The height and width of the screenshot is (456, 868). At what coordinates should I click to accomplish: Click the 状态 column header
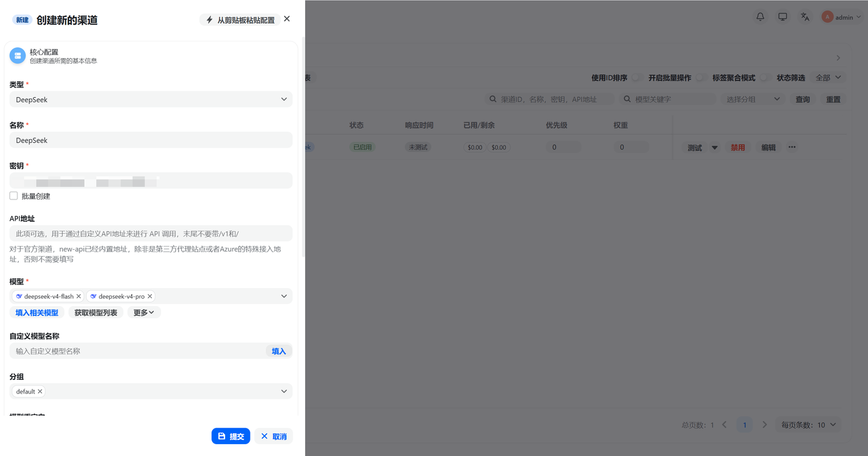click(356, 125)
